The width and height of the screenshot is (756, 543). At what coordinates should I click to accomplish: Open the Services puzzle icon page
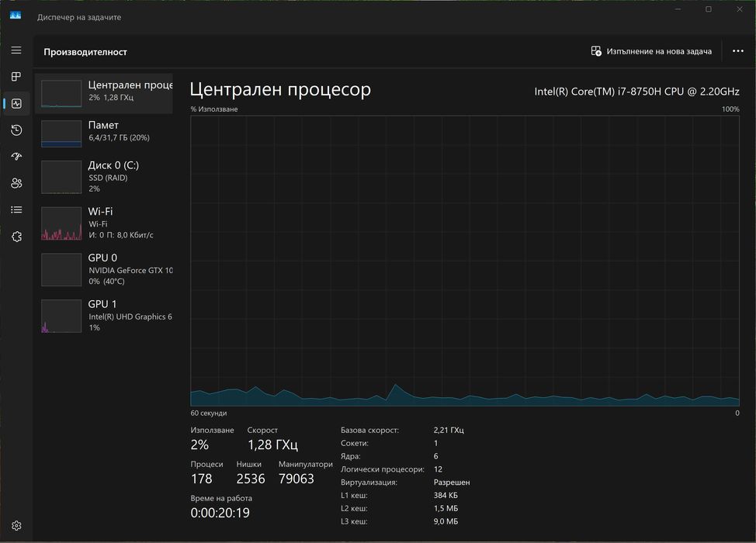16,237
